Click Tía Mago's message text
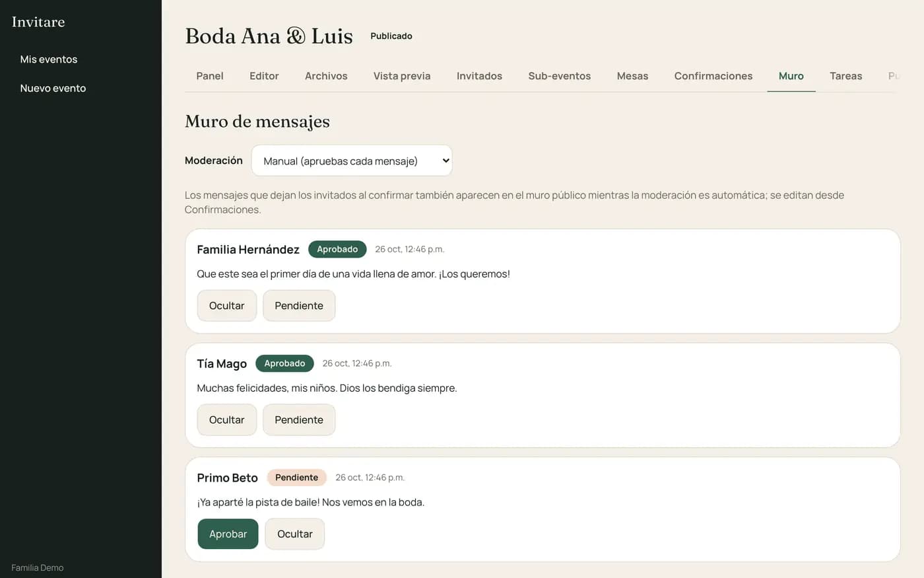Image resolution: width=924 pixels, height=578 pixels. click(x=327, y=388)
